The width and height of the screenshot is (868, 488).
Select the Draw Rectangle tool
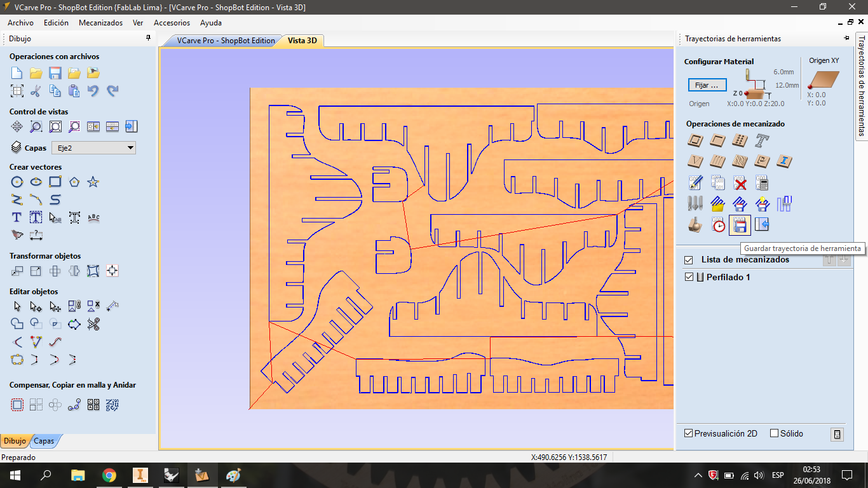coord(55,182)
